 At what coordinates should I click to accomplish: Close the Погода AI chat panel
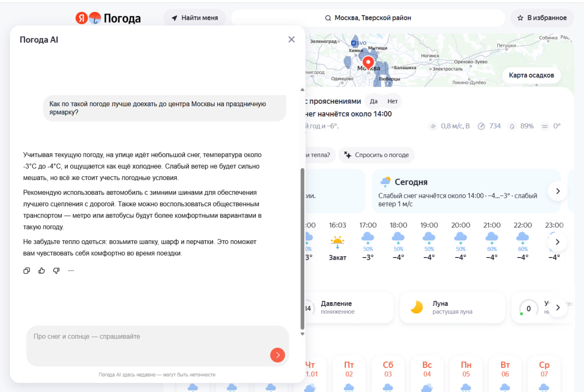pos(292,40)
